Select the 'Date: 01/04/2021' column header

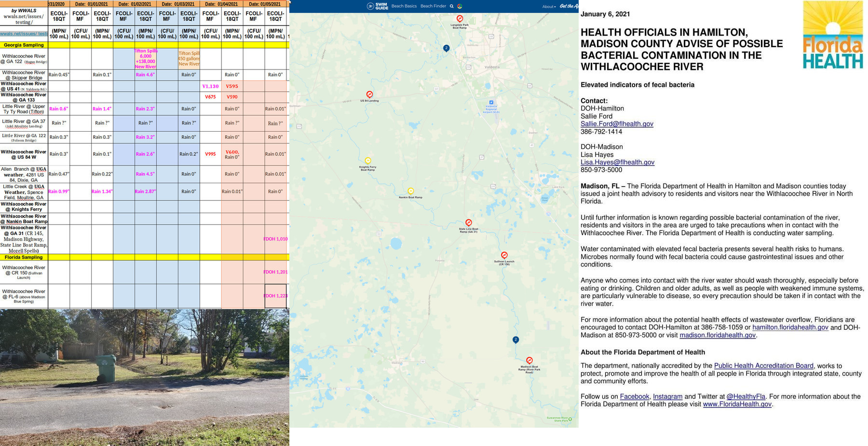coord(221,4)
